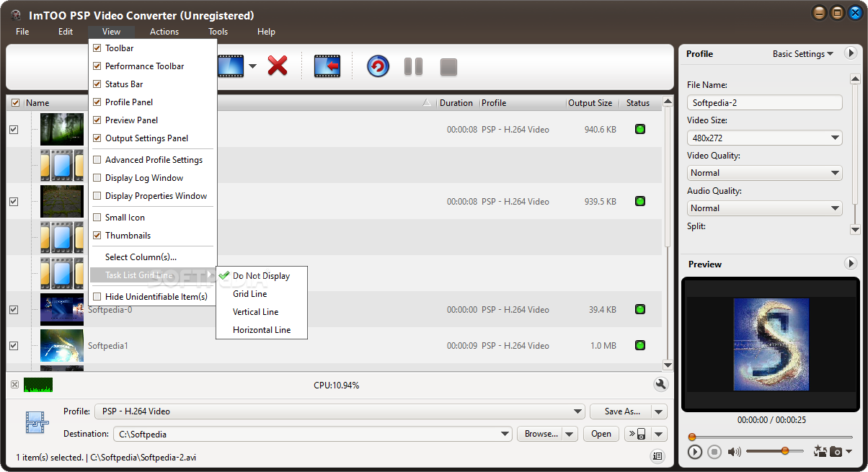Enable Display Properties Window option
868x472 pixels.
click(97, 196)
